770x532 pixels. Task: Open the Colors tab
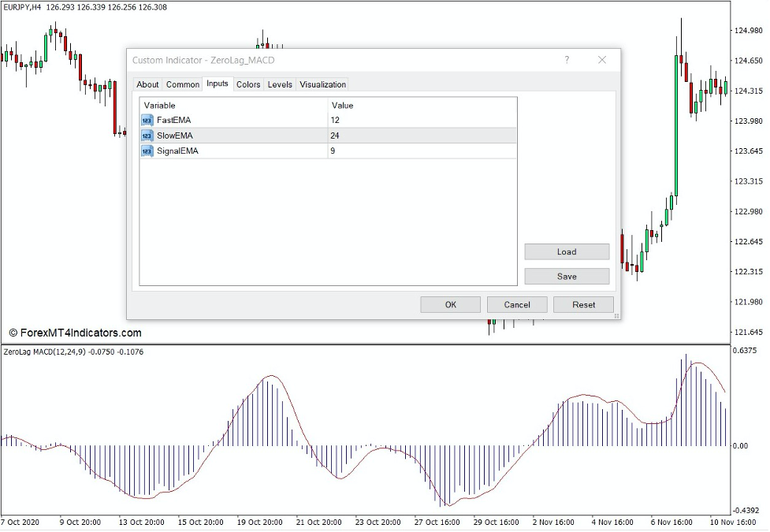pos(247,84)
